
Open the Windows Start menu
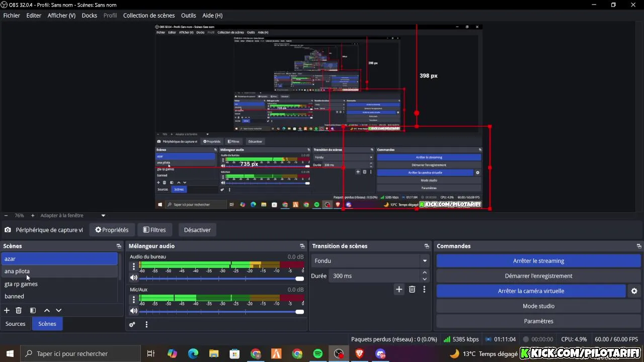tap(10, 354)
